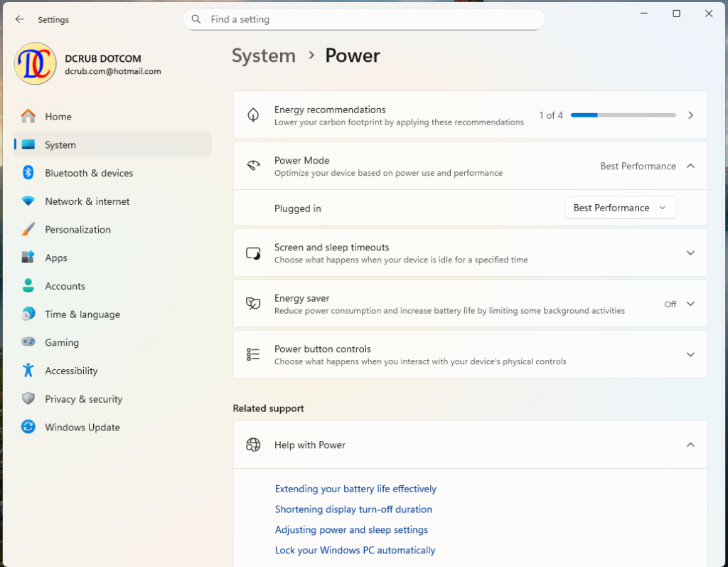Click the Power Mode gauge icon
Image resolution: width=728 pixels, height=567 pixels.
point(253,166)
